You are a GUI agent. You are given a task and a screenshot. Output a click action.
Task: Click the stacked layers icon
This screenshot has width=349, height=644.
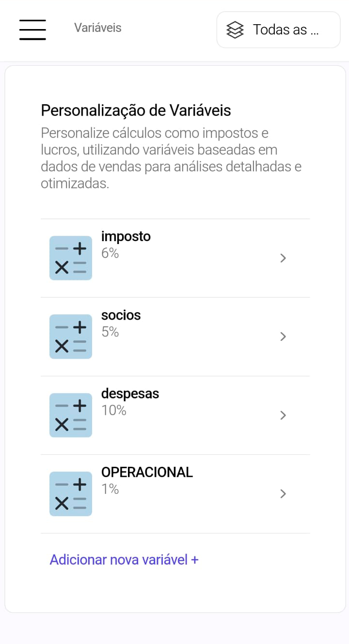point(235,30)
